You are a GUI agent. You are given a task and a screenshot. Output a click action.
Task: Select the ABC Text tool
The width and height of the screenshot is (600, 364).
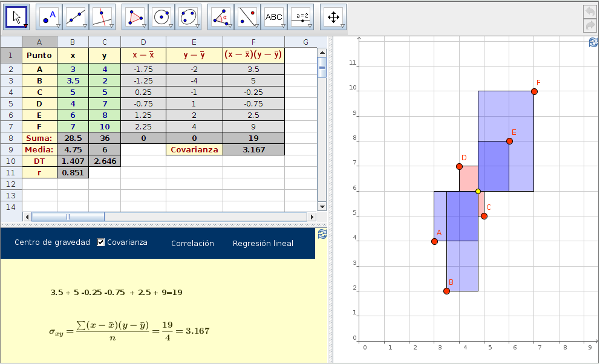pyautogui.click(x=274, y=17)
